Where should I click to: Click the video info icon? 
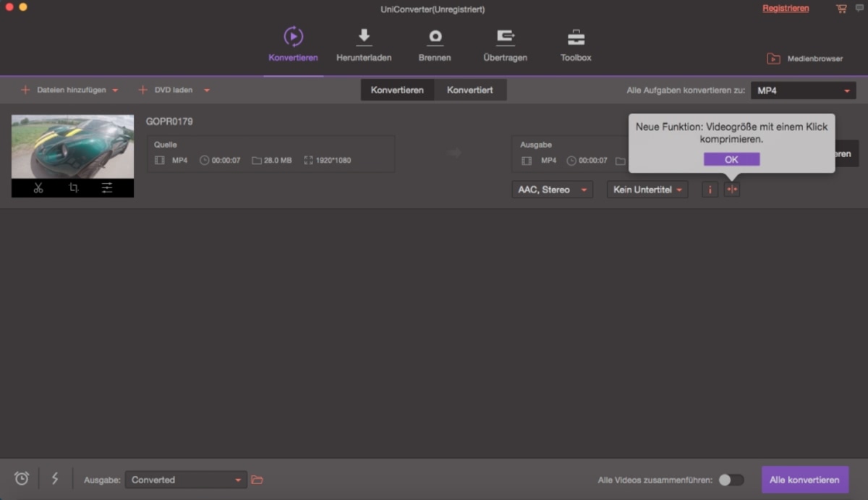(x=710, y=190)
